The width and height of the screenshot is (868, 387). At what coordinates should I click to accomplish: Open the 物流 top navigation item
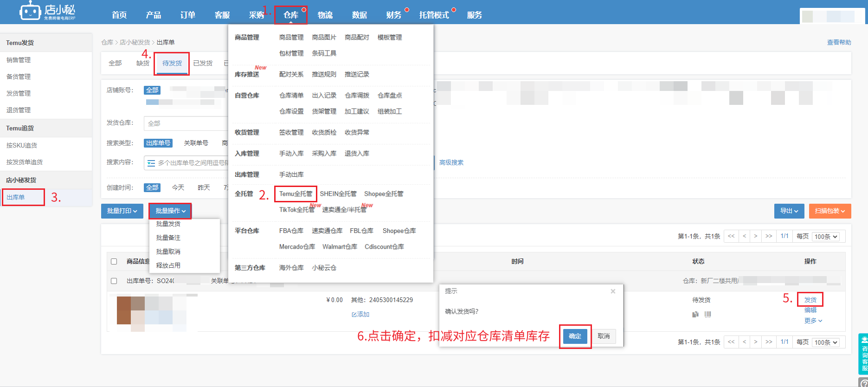325,15
